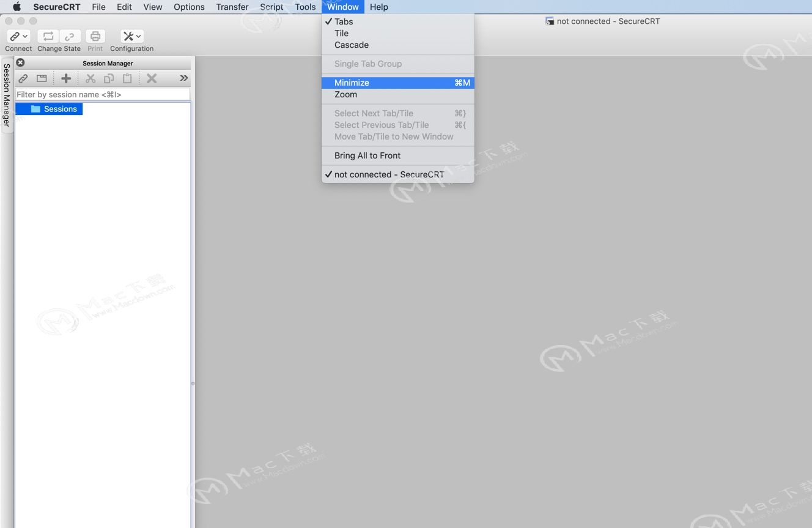This screenshot has width=812, height=528.
Task: Click the Configuration tools icon
Action: coord(128,37)
